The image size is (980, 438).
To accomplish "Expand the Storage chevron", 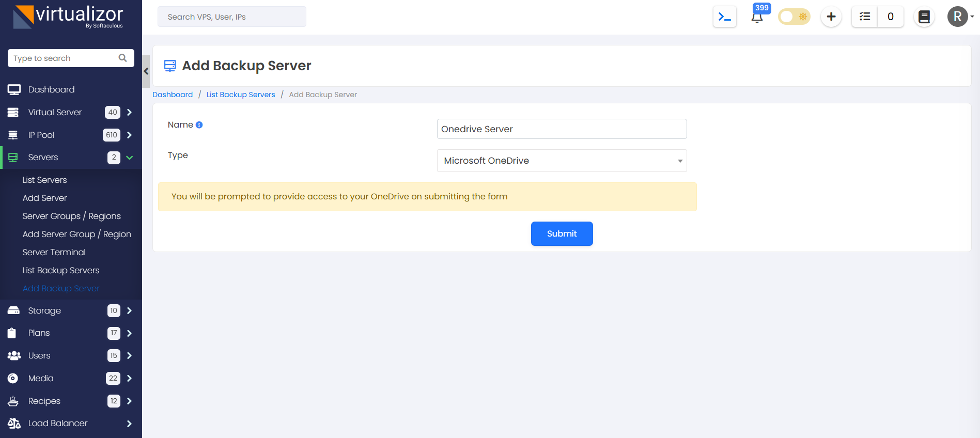I will pyautogui.click(x=129, y=310).
